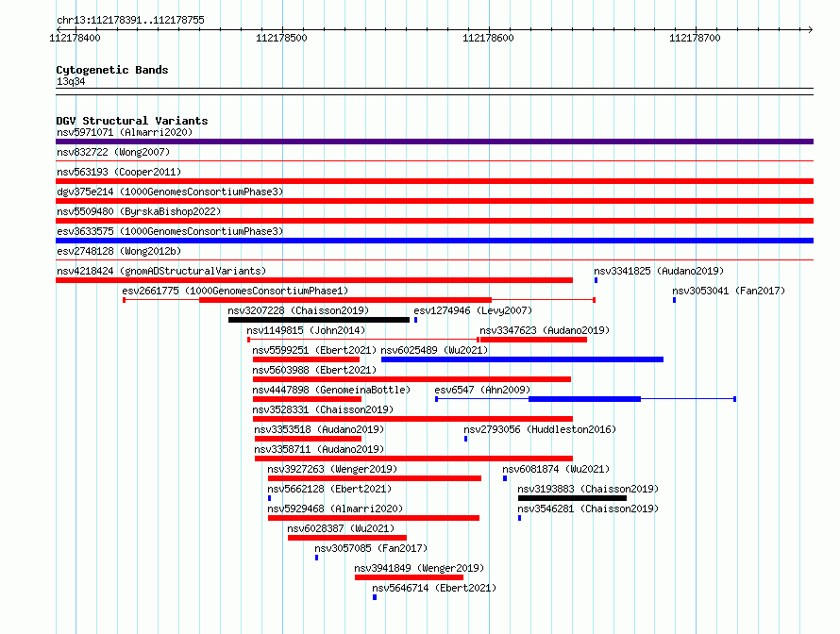This screenshot has width=840, height=634.
Task: Click the nsv3207228 (Chaisson2019) label text
Action: (298, 310)
